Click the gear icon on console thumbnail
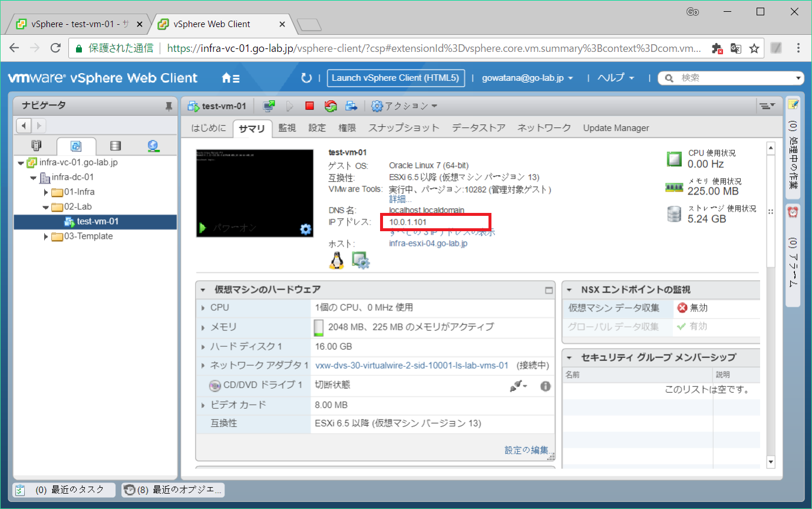Screen dimensions: 812x509 306,229
